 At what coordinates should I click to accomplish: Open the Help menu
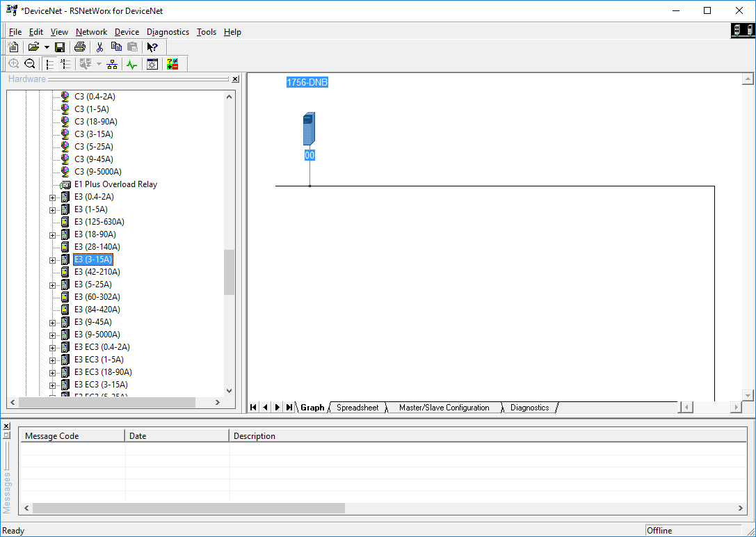tap(232, 32)
